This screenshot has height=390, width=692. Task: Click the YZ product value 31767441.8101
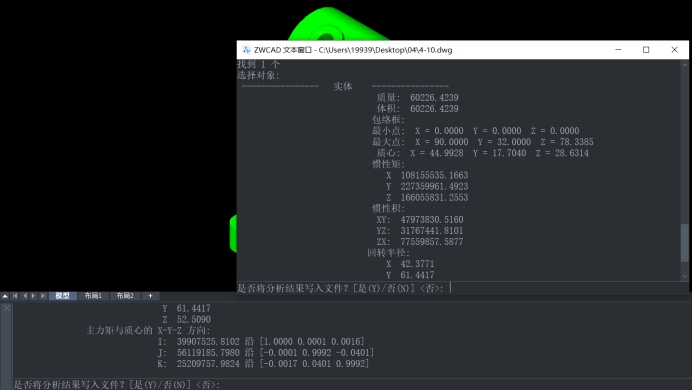click(432, 231)
